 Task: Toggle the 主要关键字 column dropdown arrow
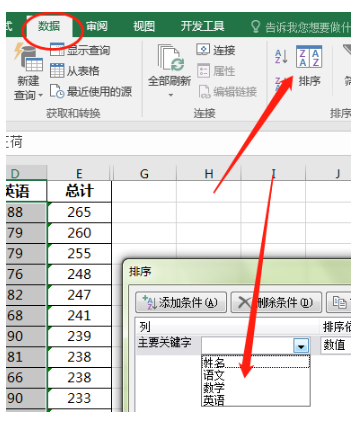click(301, 346)
